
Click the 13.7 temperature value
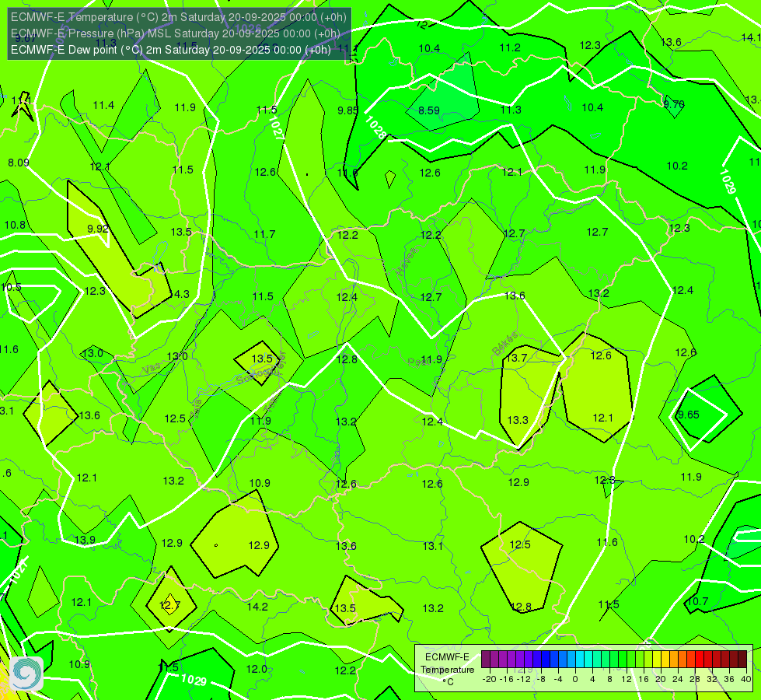click(516, 358)
